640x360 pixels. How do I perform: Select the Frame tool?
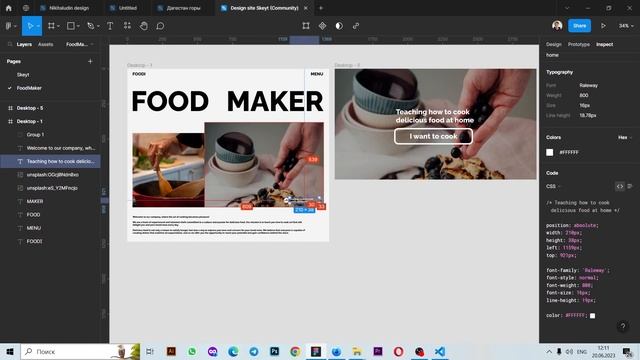point(51,26)
